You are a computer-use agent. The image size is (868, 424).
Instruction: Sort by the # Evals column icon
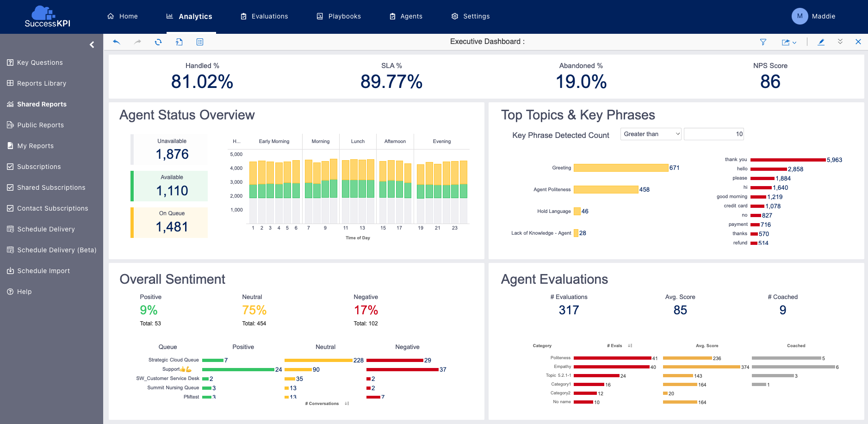[x=630, y=346]
